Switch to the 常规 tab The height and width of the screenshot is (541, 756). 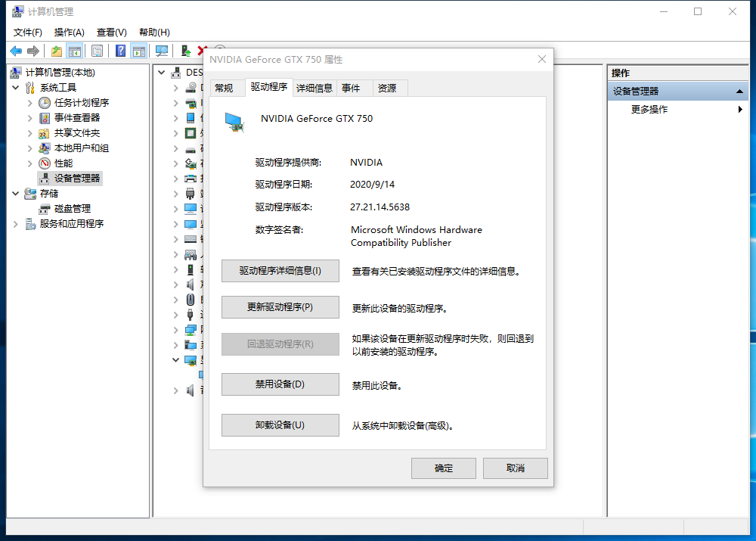coord(224,88)
